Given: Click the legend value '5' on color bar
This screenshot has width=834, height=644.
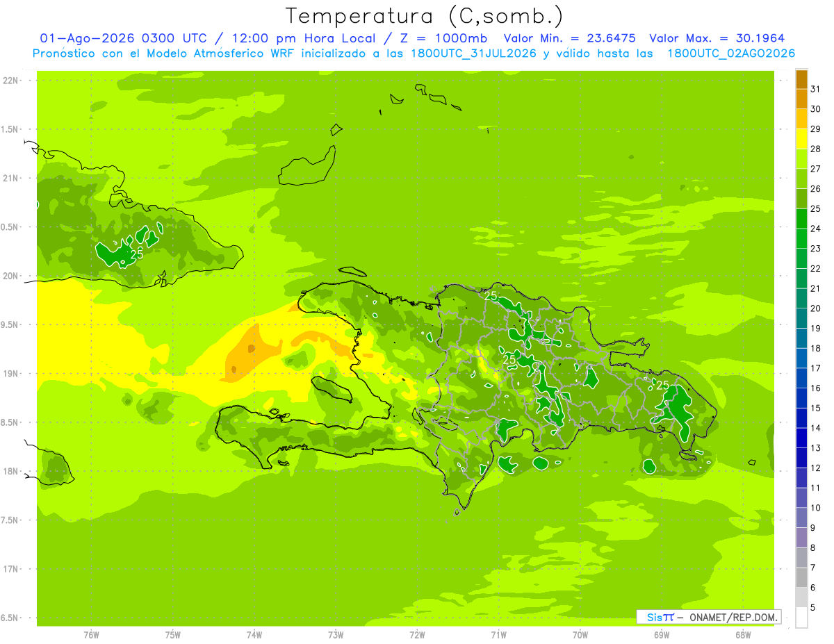Looking at the screenshot, I should [x=814, y=607].
